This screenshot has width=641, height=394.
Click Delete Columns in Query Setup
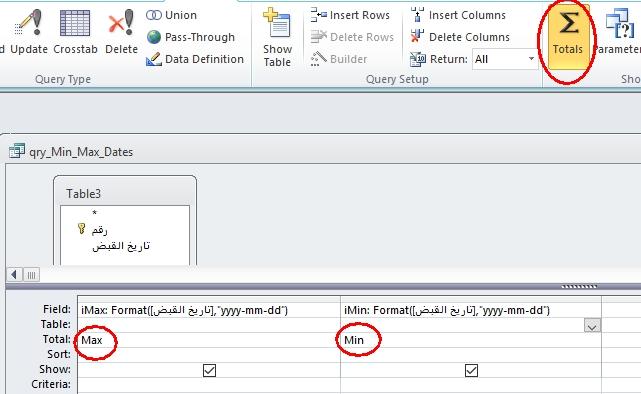460,37
